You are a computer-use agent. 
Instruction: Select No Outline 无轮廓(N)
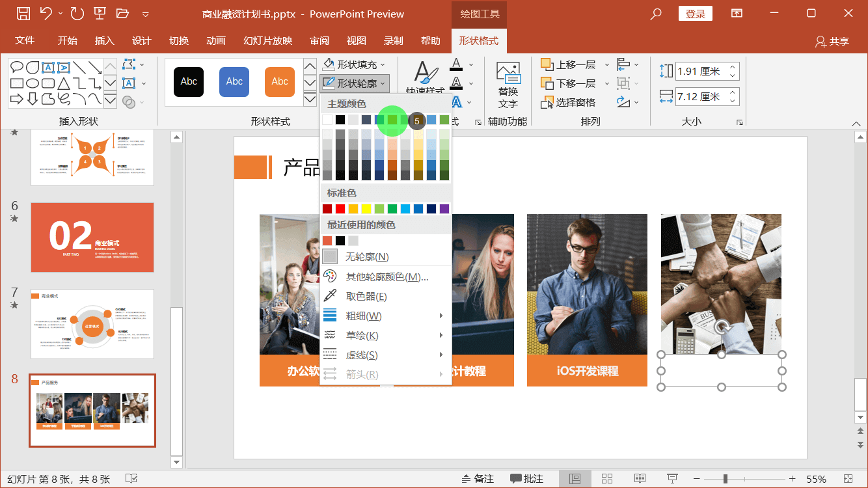click(386, 256)
